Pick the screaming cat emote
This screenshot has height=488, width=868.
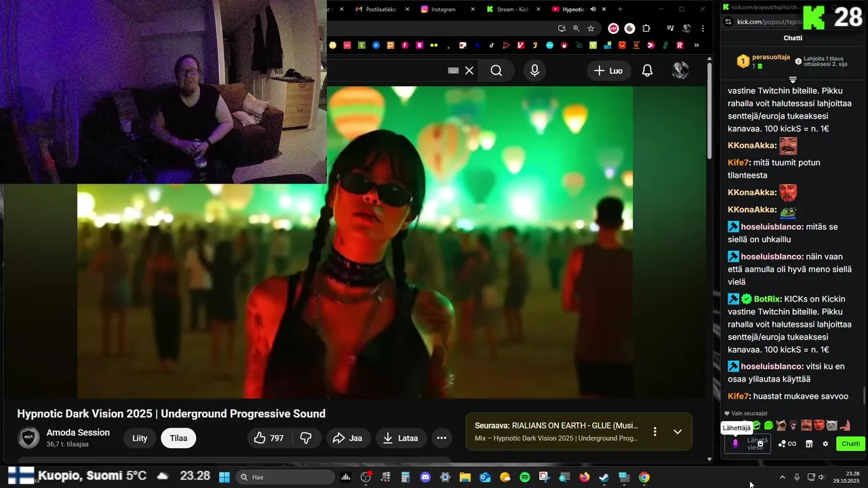(781, 426)
